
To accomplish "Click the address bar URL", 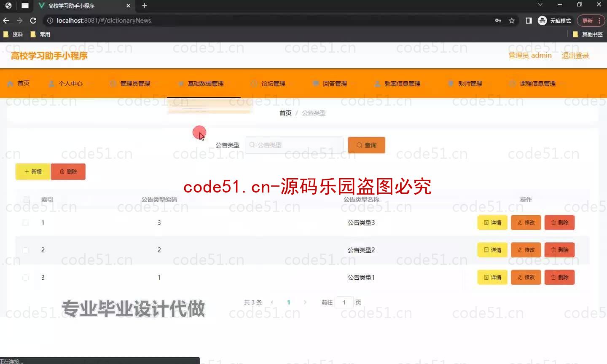I will coord(104,20).
